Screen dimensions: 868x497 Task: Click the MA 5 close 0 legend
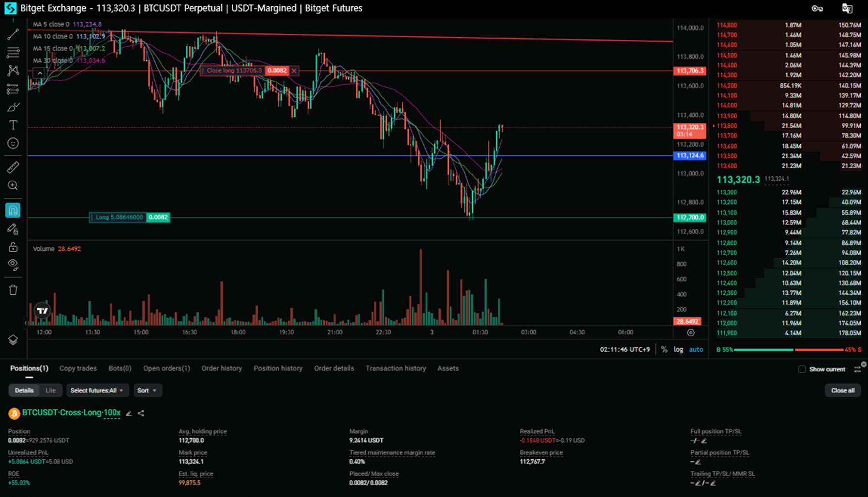pos(67,24)
